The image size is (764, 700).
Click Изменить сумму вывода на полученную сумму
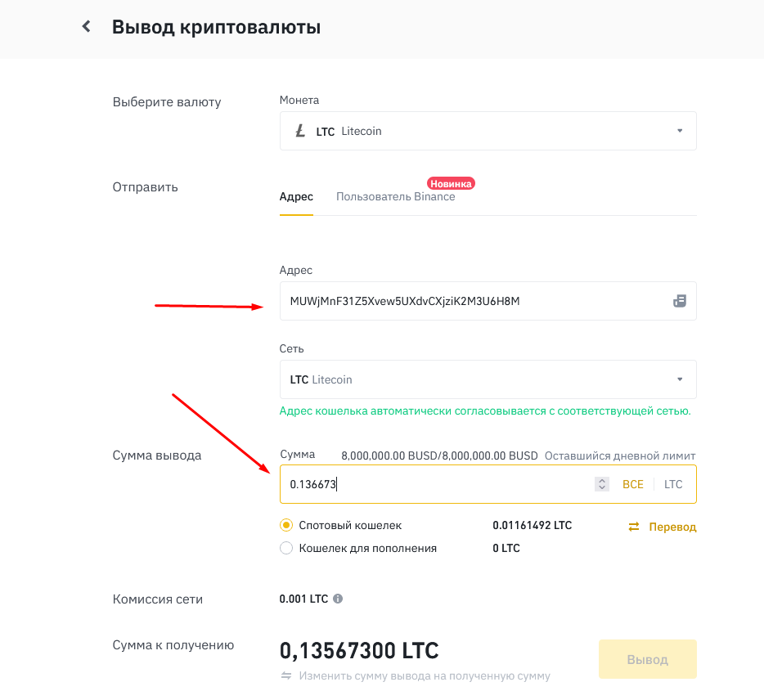pos(425,676)
